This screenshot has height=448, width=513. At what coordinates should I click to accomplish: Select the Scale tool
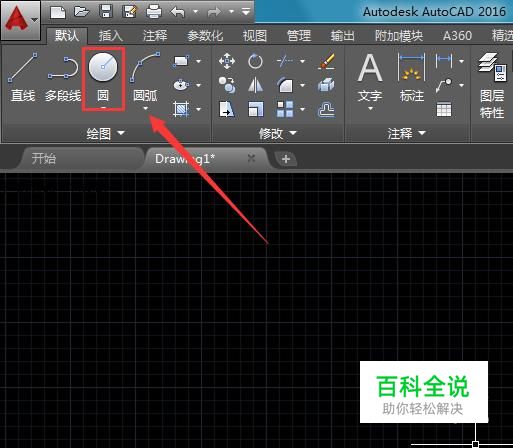click(x=255, y=109)
